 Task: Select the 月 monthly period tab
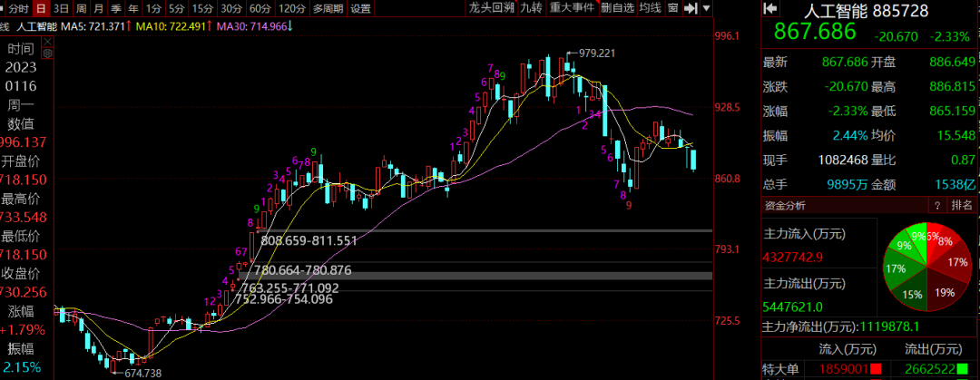click(x=99, y=8)
